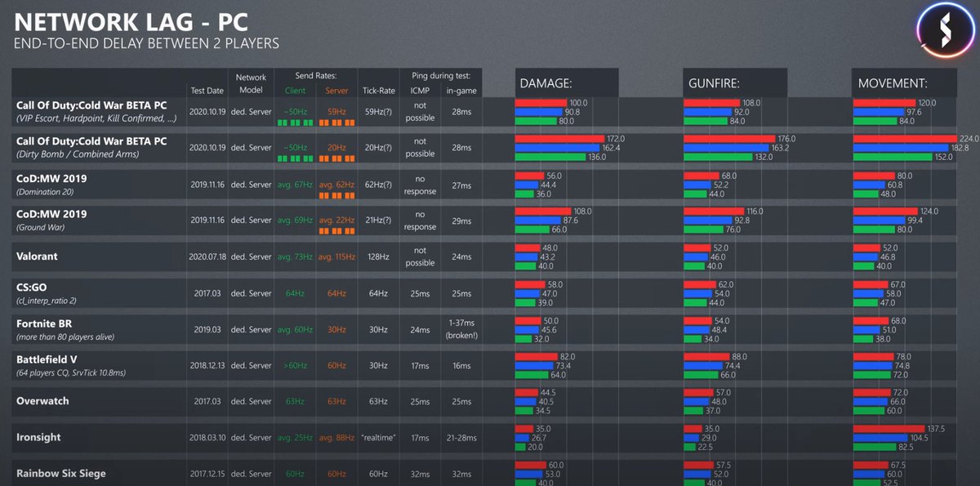
Task: Click orange server send-rate squares for Cold War Dirty Bomb
Action: point(336,160)
